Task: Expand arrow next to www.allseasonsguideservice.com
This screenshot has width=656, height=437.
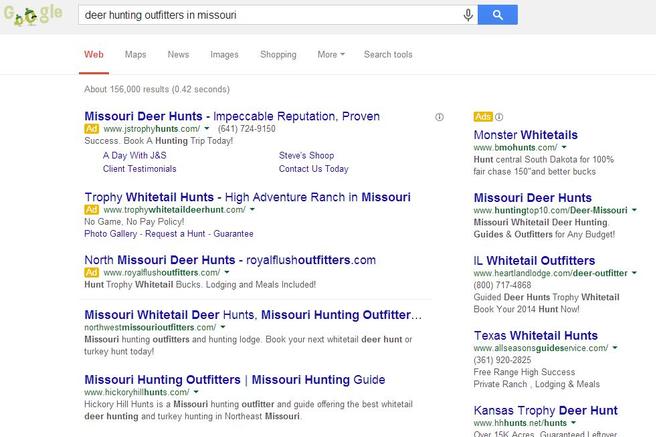Action: coord(615,348)
